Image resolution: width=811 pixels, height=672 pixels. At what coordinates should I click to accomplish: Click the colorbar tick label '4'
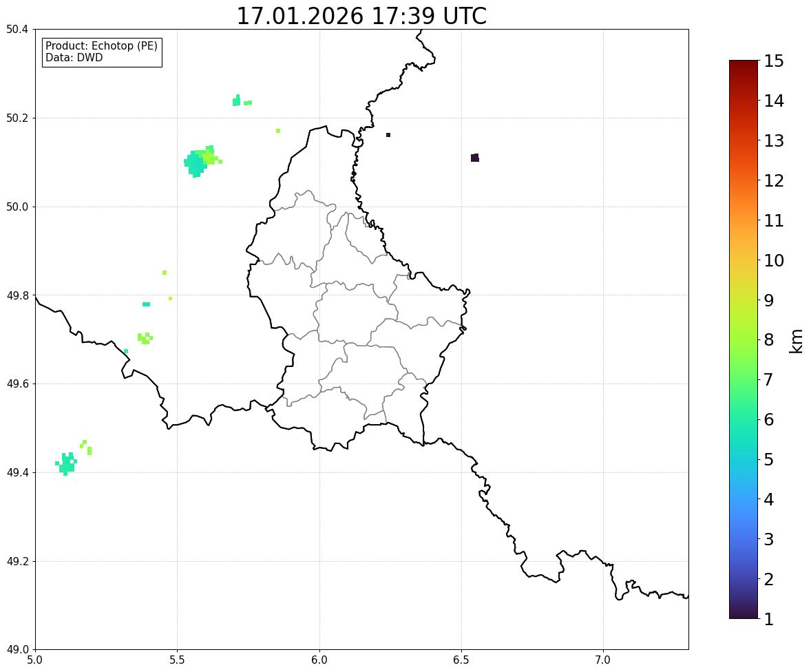pyautogui.click(x=769, y=499)
